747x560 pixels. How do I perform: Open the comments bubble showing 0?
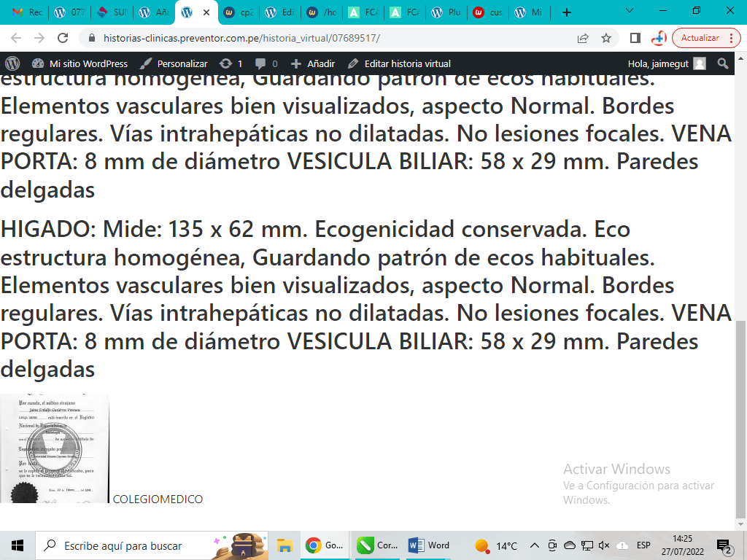point(266,63)
